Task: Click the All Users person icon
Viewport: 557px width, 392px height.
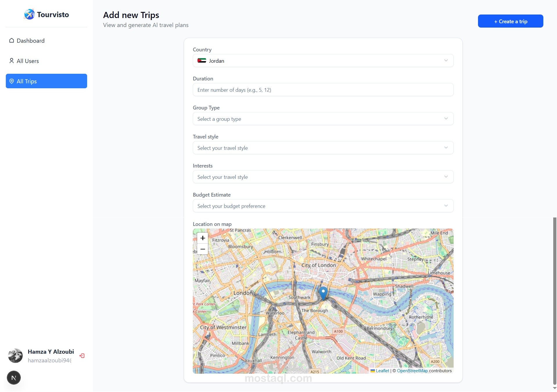Action: [12, 61]
